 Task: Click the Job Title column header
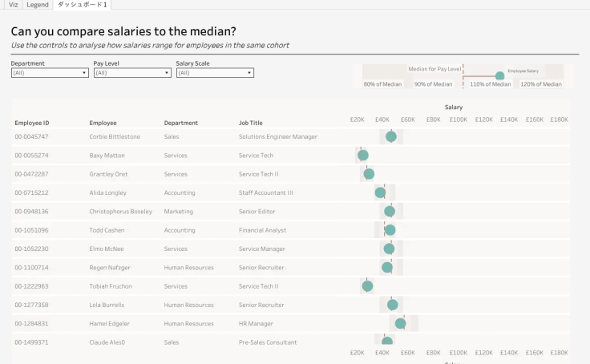251,123
